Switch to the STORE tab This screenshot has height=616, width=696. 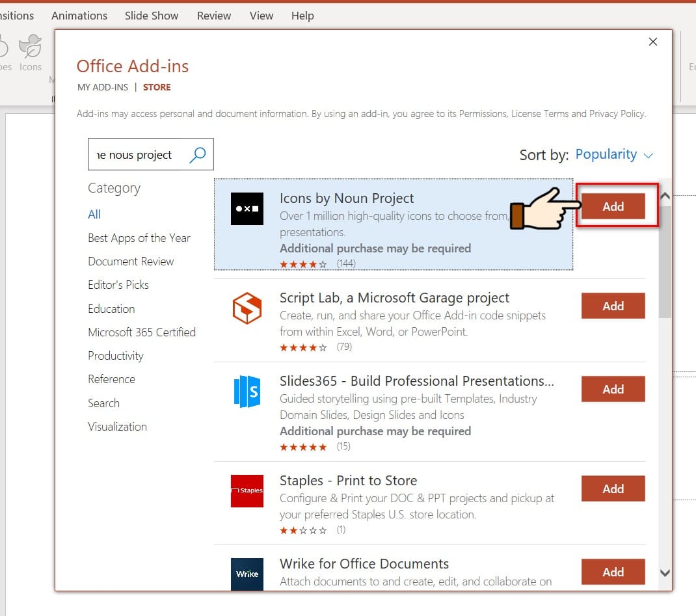[x=157, y=87]
